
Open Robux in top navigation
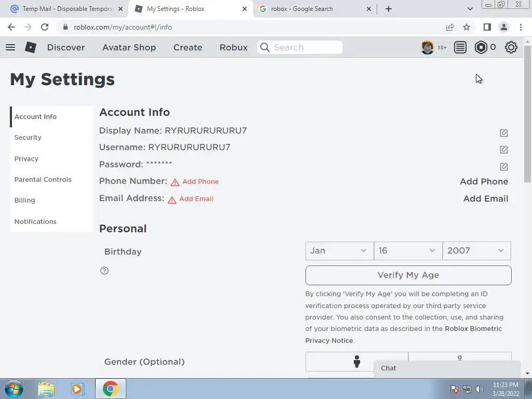coord(233,47)
